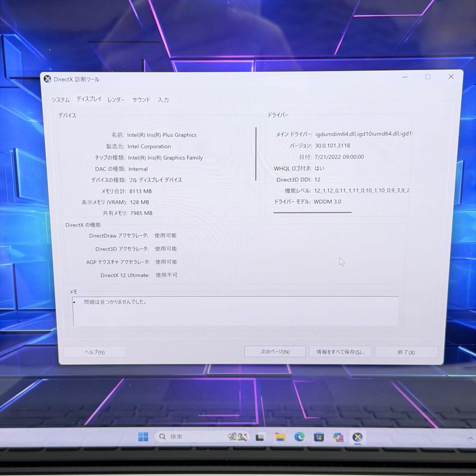Open File Explorer from the taskbar
The height and width of the screenshot is (476, 476).
[280, 437]
